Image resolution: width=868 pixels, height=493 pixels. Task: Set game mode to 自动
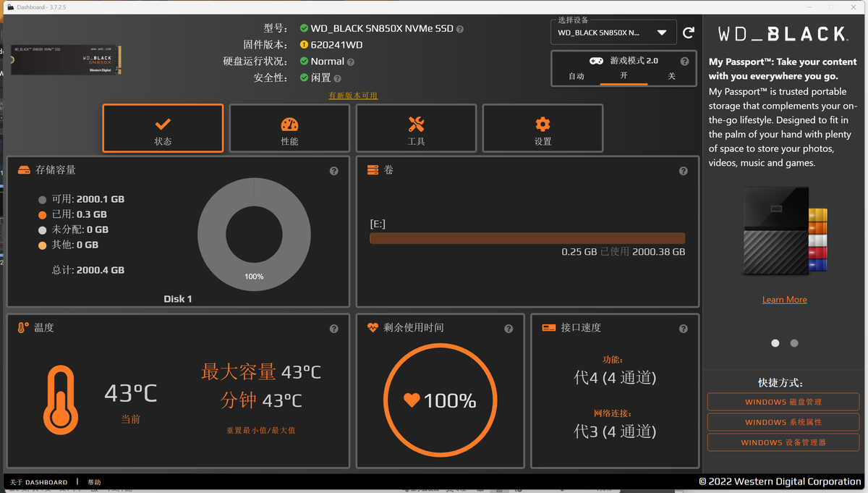[x=576, y=76]
